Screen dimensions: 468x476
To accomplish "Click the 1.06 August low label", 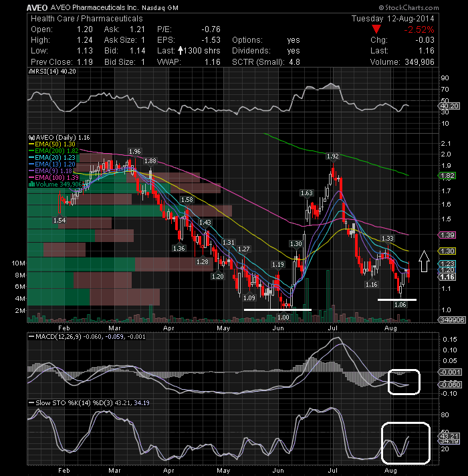I will [400, 304].
